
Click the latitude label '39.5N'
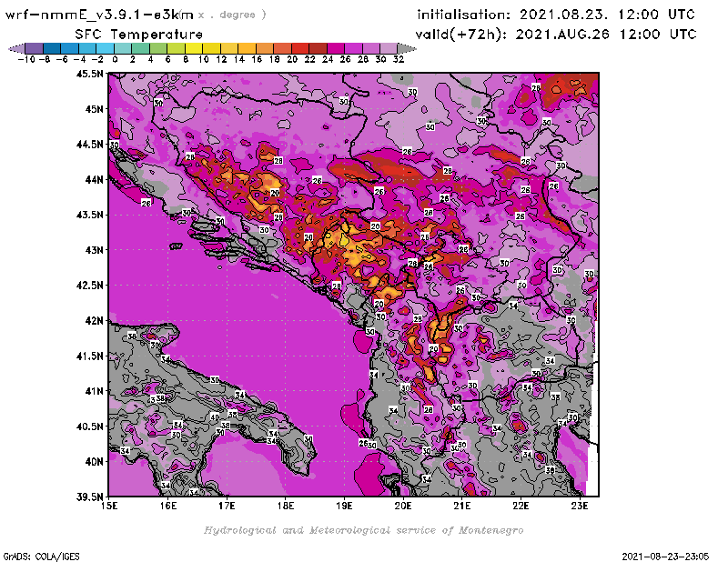[90, 497]
